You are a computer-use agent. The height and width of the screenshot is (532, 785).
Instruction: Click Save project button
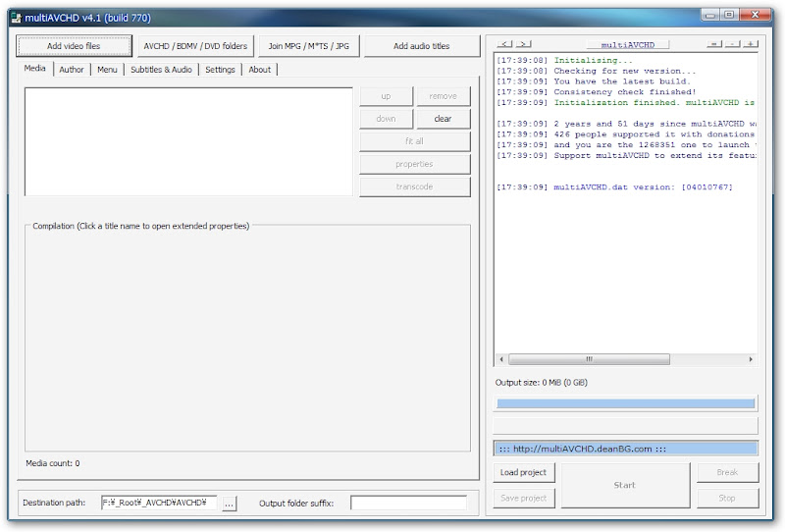tap(524, 498)
